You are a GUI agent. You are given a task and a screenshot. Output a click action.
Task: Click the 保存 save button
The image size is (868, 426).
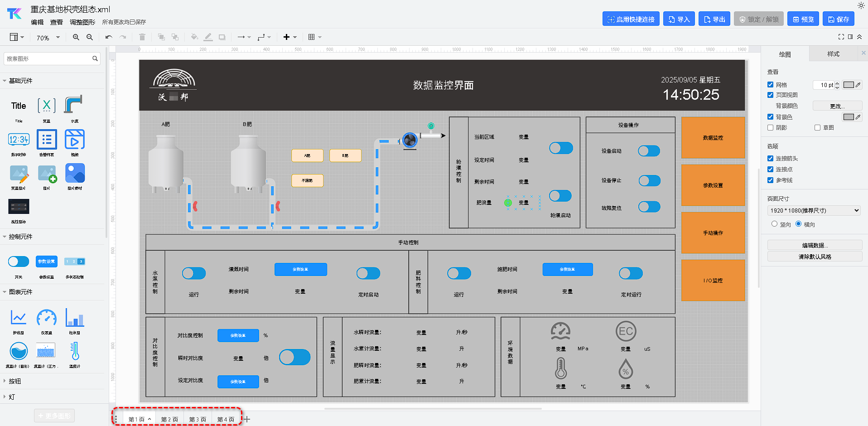(x=839, y=19)
